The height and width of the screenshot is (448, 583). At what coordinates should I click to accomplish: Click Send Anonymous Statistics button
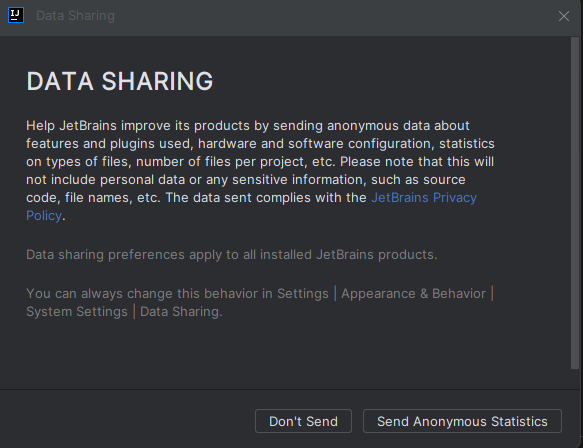click(x=462, y=421)
